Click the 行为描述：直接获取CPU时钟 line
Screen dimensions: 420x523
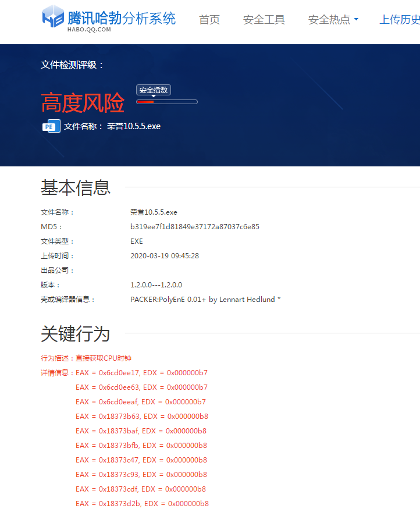pos(86,358)
